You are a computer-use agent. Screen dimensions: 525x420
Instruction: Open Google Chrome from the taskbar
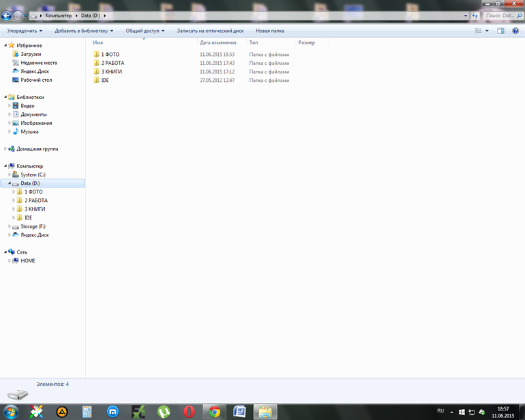[214, 412]
